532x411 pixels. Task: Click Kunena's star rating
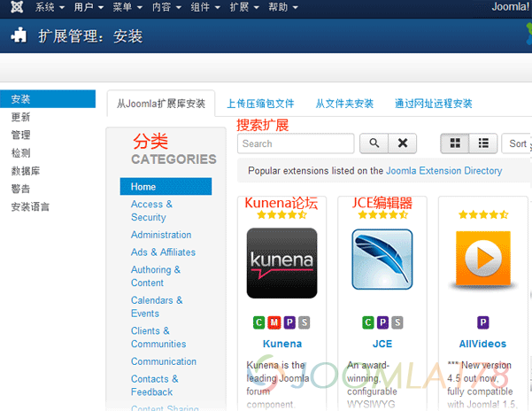282,214
